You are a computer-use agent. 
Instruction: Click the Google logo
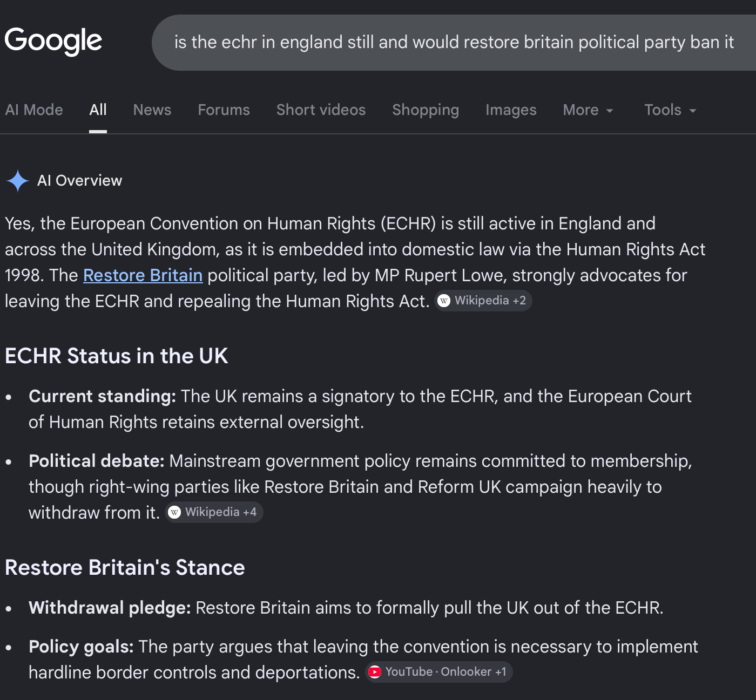point(53,42)
